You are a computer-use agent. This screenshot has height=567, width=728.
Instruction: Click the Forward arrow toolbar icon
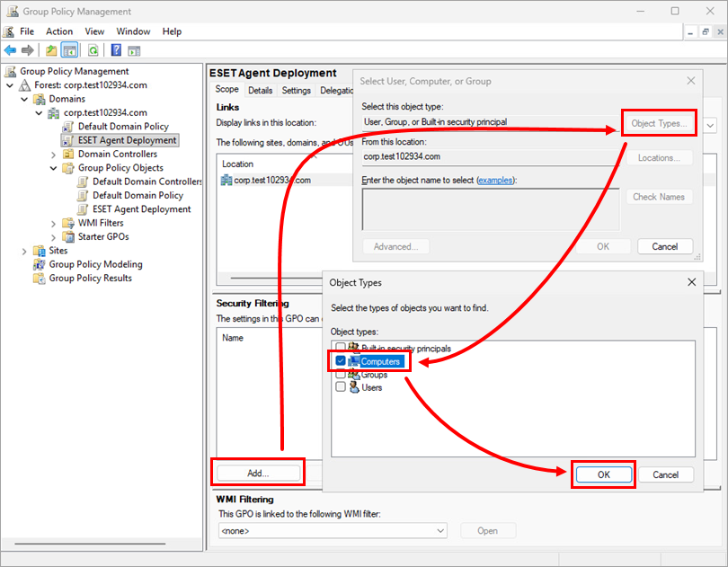pyautogui.click(x=28, y=50)
